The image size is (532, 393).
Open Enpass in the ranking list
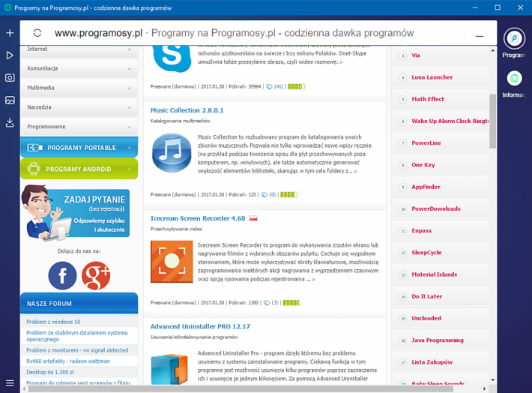(x=421, y=231)
